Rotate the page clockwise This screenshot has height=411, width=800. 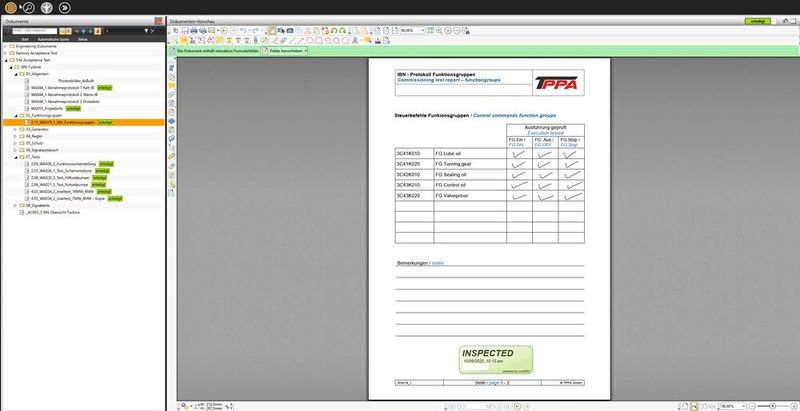point(342,31)
